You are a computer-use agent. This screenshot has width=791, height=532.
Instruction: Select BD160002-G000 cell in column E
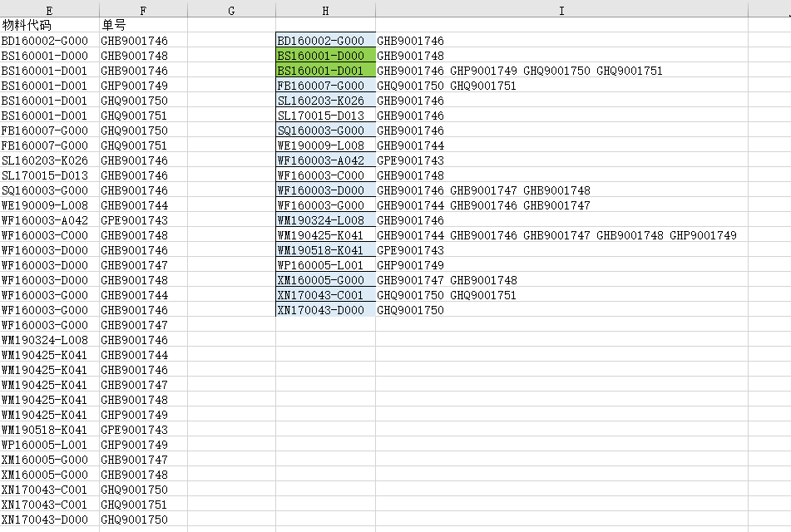point(49,41)
